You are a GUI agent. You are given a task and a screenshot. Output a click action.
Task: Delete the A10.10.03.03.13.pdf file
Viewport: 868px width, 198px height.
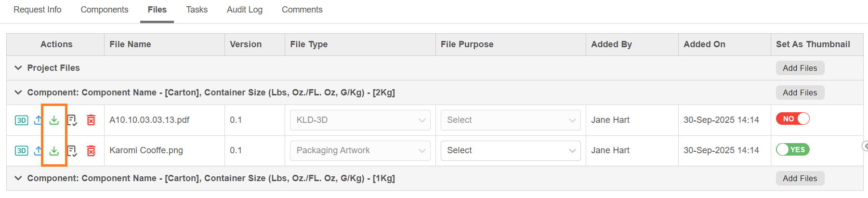[x=91, y=120]
